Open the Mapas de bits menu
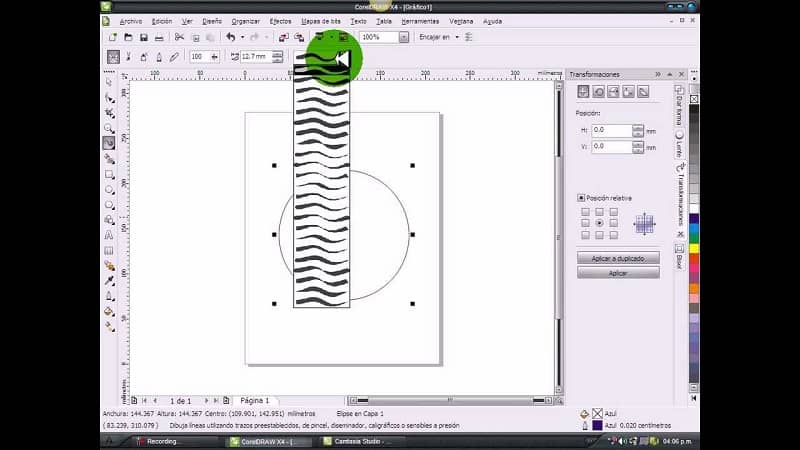Screen dimensions: 800x450 tap(320, 21)
